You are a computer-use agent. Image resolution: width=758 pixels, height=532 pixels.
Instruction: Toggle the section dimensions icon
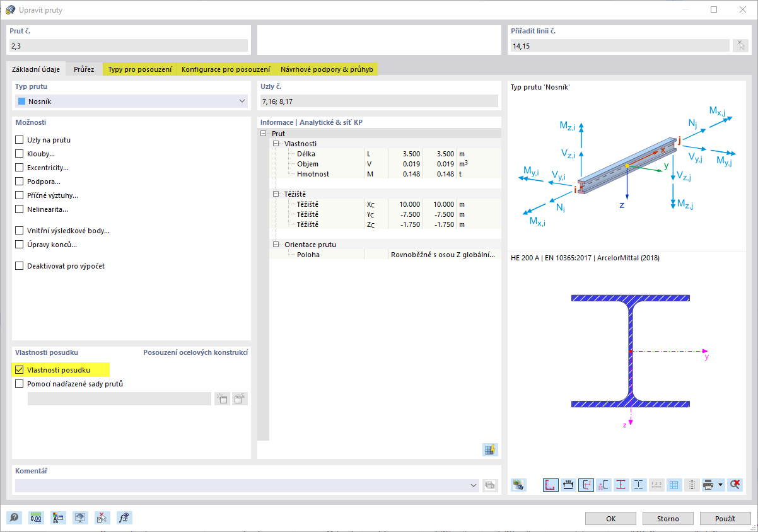568,485
